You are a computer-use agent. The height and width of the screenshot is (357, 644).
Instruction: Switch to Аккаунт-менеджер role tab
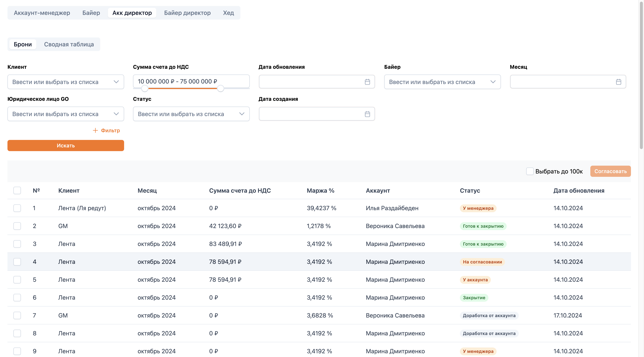[42, 13]
